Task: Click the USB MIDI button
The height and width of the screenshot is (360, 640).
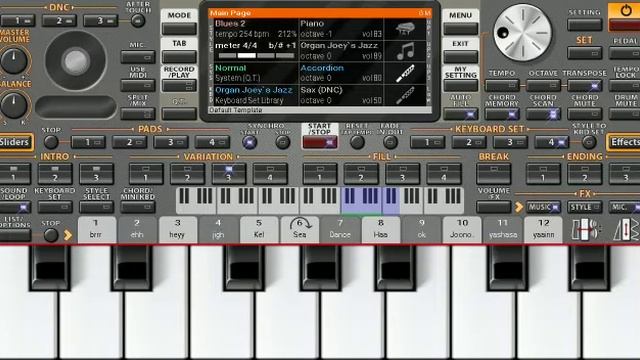Action: pyautogui.click(x=138, y=86)
